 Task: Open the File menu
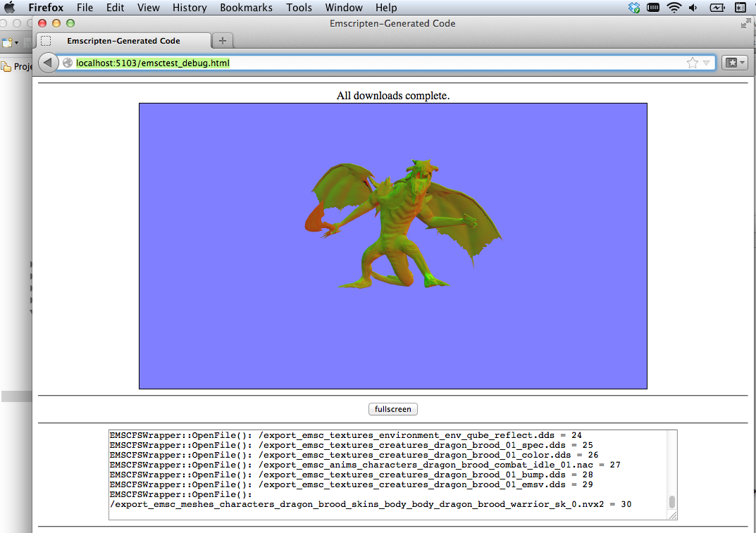pos(85,8)
